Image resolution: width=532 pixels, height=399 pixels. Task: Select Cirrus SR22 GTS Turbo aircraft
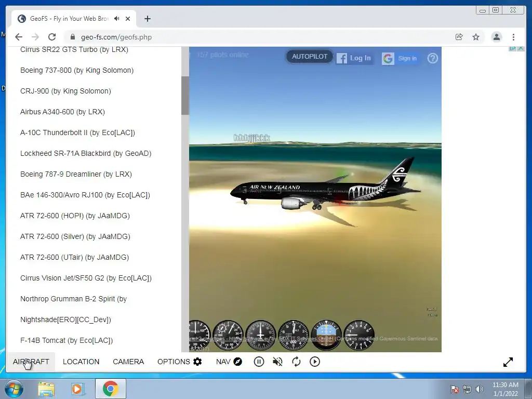pos(74,49)
